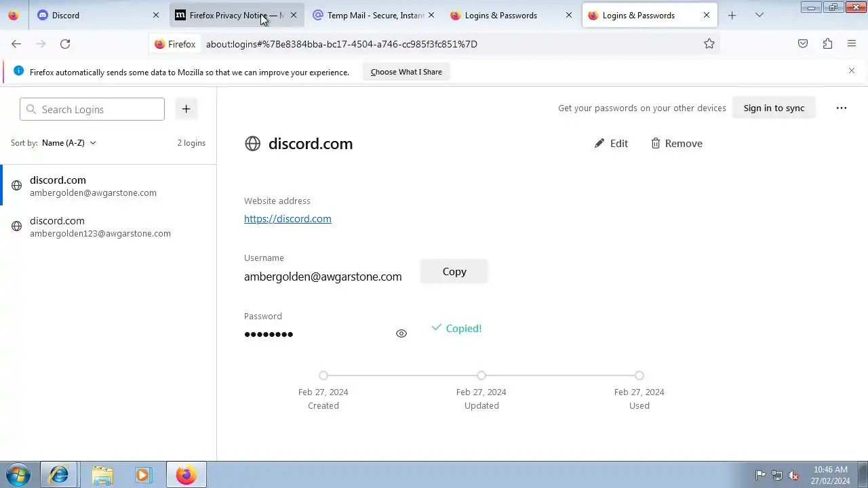Viewport: 868px width, 488px height.
Task: Click the search magnifier icon in Search Logins
Action: click(x=31, y=109)
